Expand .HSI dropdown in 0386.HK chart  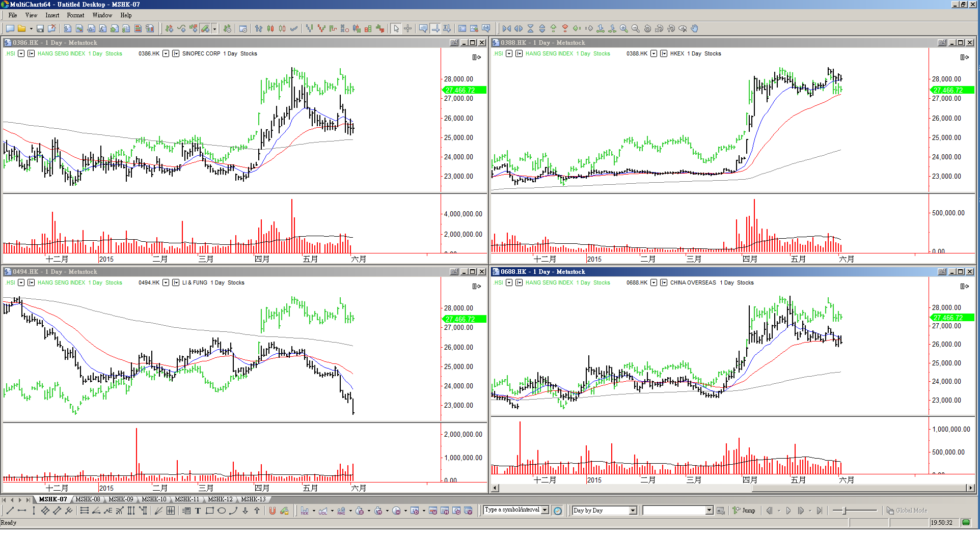click(21, 53)
